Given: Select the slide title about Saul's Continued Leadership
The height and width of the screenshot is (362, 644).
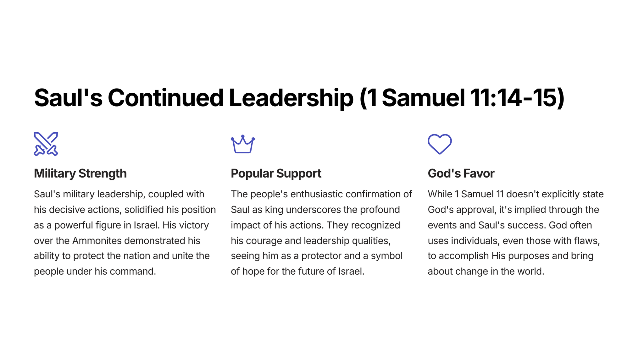Looking at the screenshot, I should coord(299,98).
